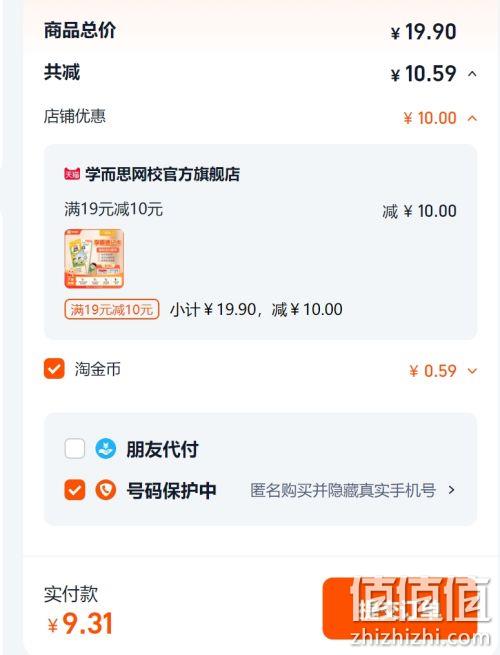Image resolution: width=500 pixels, height=655 pixels.
Task: Click the 满19元减10元 coupon tag
Action: [x=112, y=310]
